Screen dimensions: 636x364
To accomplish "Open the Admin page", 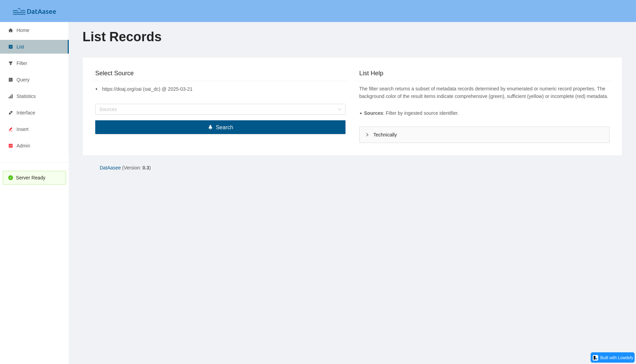I will click(x=34, y=146).
